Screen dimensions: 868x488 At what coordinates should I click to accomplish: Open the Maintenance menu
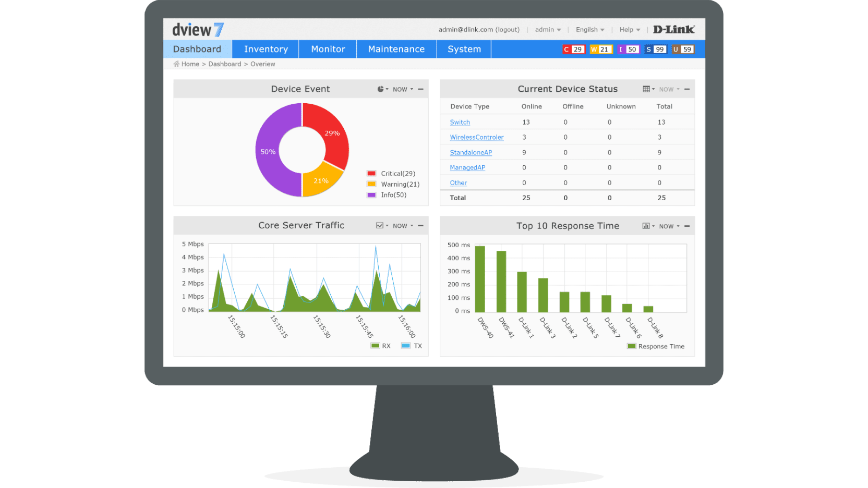tap(396, 48)
